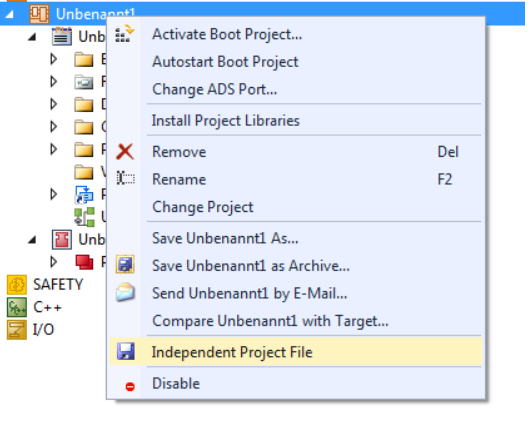Collapse the selected Unbenannt1 PLC node
Image resolution: width=531 pixels, height=422 pixels.
tap(9, 14)
